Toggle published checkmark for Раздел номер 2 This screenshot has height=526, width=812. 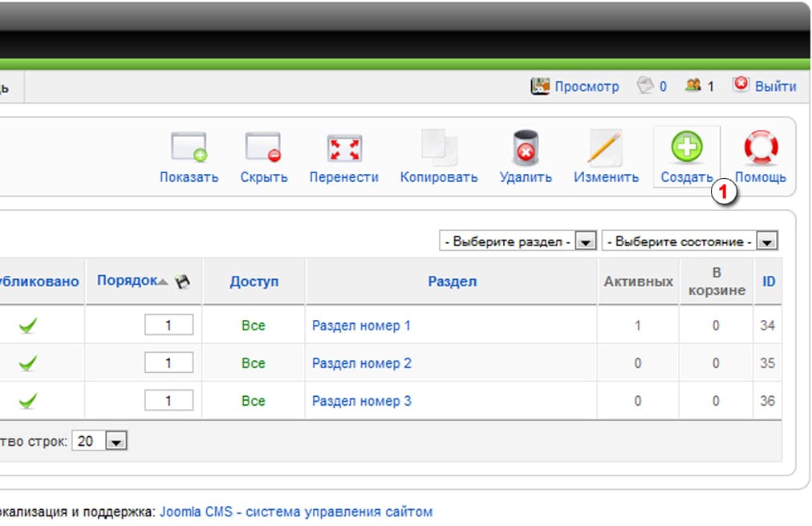(x=28, y=363)
